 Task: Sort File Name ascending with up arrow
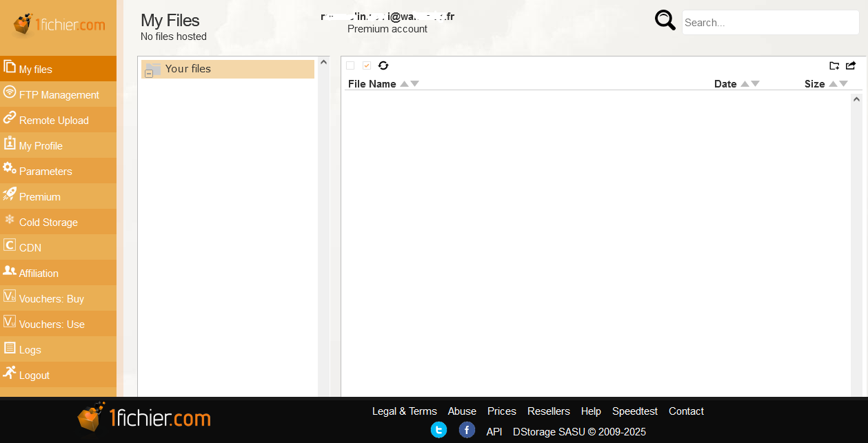point(405,84)
